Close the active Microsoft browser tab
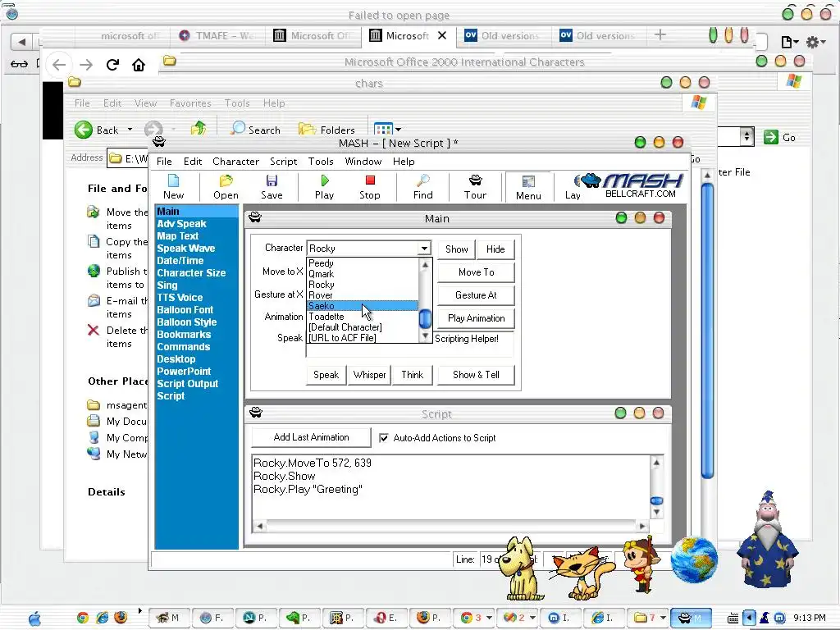The height and width of the screenshot is (630, 840). coord(442,35)
